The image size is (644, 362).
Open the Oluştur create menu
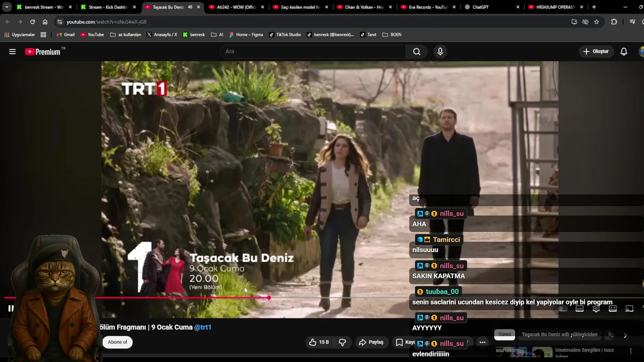click(x=596, y=51)
